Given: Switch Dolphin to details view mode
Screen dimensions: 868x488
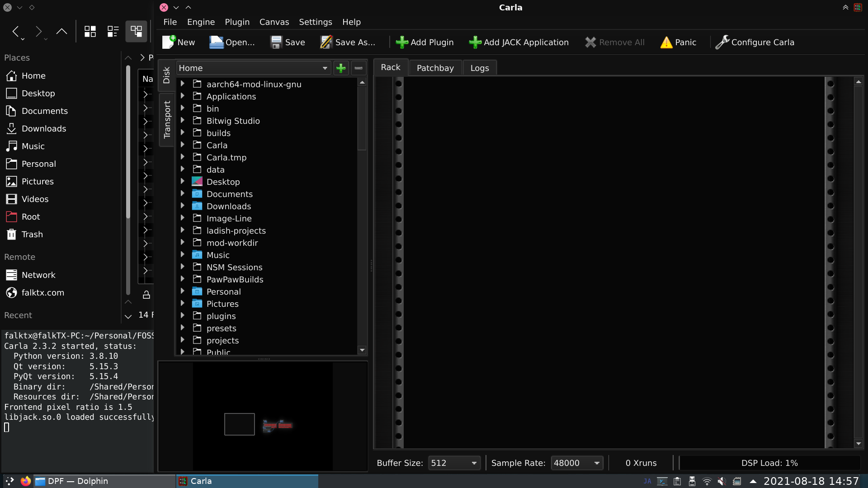Looking at the screenshot, I should point(113,31).
